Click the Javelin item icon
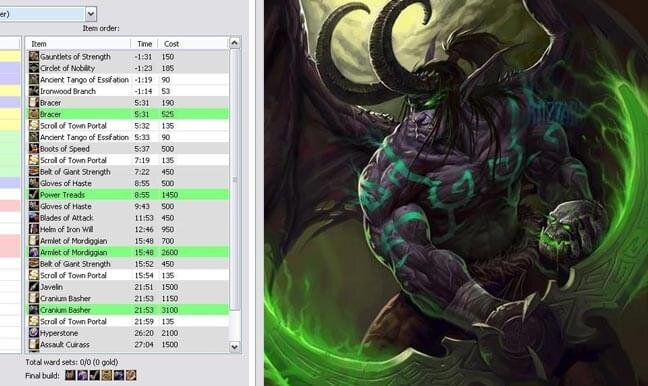This screenshot has width=648, height=386. (x=34, y=287)
